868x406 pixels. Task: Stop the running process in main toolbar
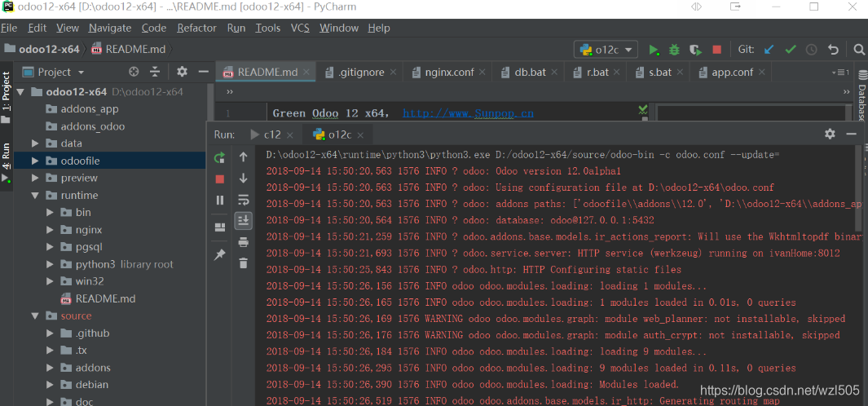717,50
